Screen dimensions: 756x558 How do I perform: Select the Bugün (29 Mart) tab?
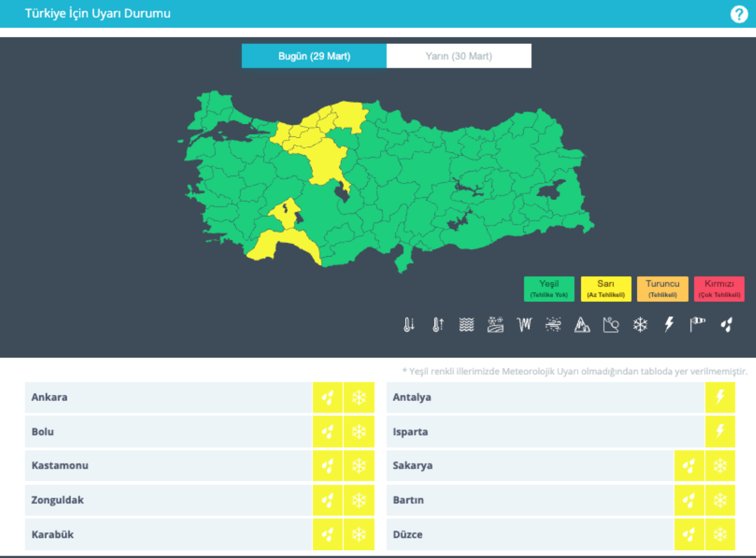[314, 56]
